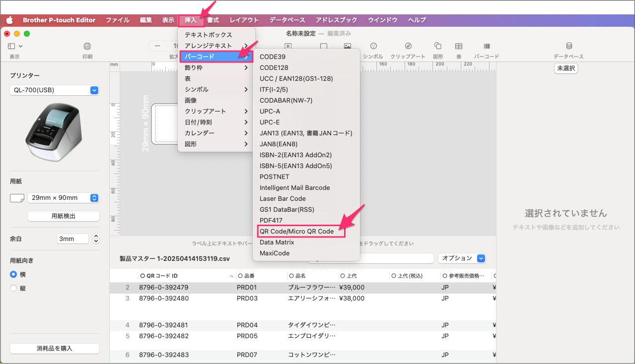Click the paper label shape icon
Viewport: 635px width, 364px height.
click(x=17, y=198)
